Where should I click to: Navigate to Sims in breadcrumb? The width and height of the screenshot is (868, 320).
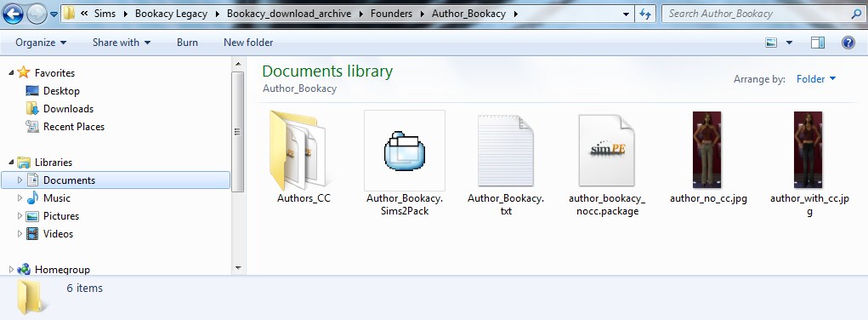(x=105, y=14)
